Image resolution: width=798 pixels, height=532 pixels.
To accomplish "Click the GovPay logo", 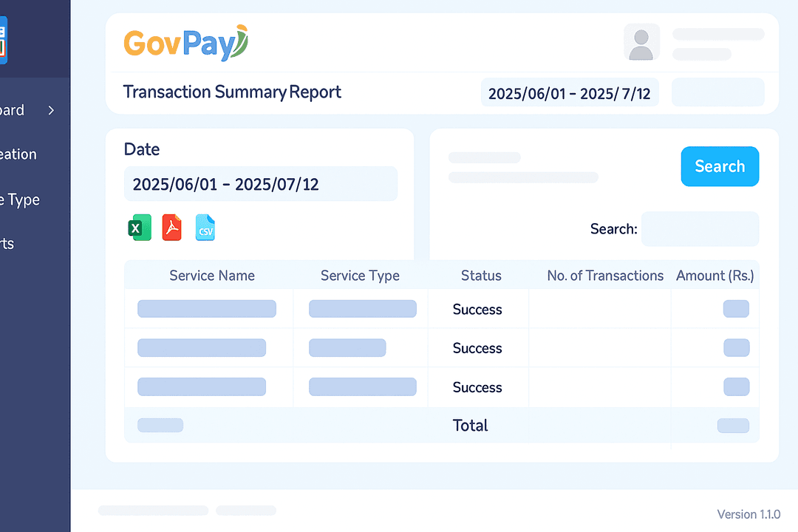I will (x=185, y=43).
